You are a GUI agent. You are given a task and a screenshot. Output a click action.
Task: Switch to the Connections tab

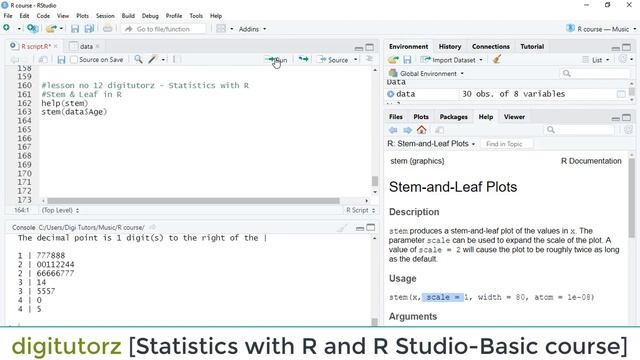[x=491, y=47]
